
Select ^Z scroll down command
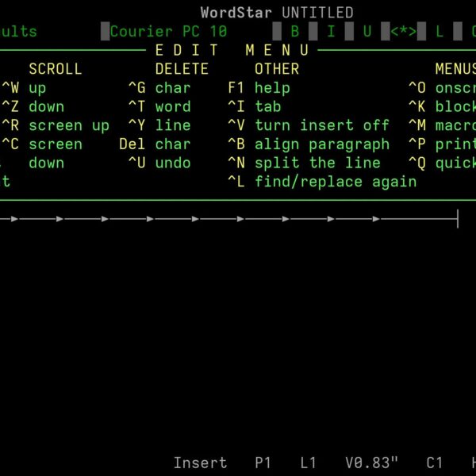coord(33,106)
